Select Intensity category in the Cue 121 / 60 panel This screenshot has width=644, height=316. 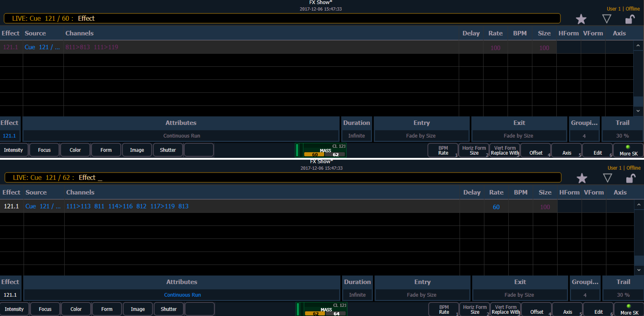tap(13, 150)
